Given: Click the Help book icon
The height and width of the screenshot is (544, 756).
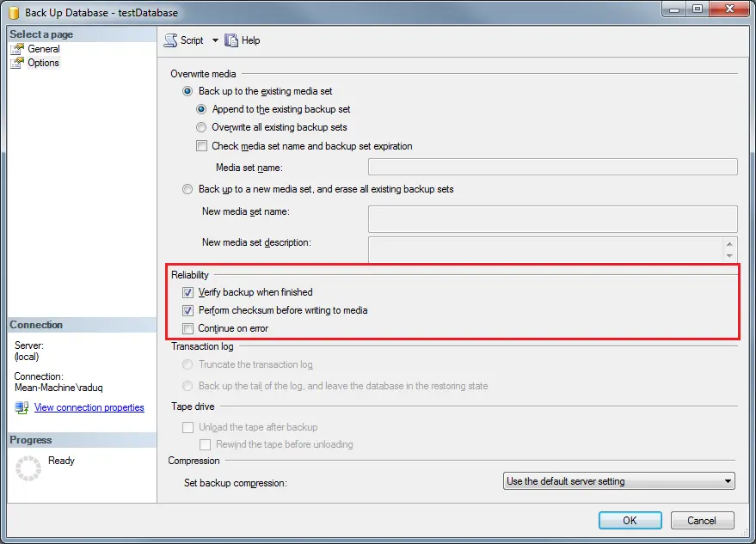Looking at the screenshot, I should tap(231, 40).
